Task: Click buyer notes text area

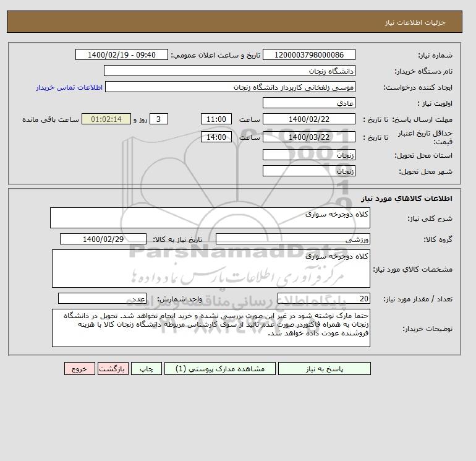Action: pos(211,328)
